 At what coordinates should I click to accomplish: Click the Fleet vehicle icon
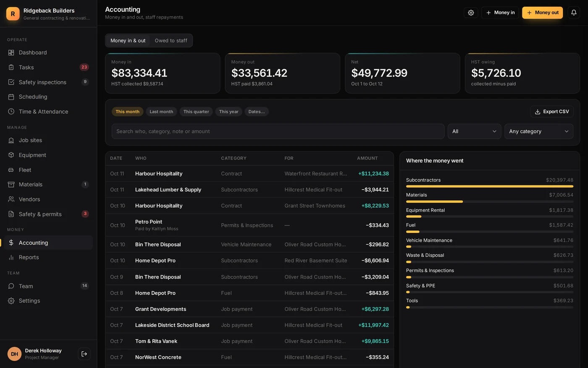[11, 170]
